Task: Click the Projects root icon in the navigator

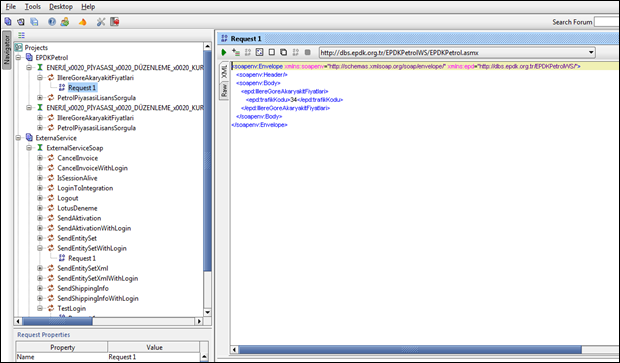Action: point(19,47)
